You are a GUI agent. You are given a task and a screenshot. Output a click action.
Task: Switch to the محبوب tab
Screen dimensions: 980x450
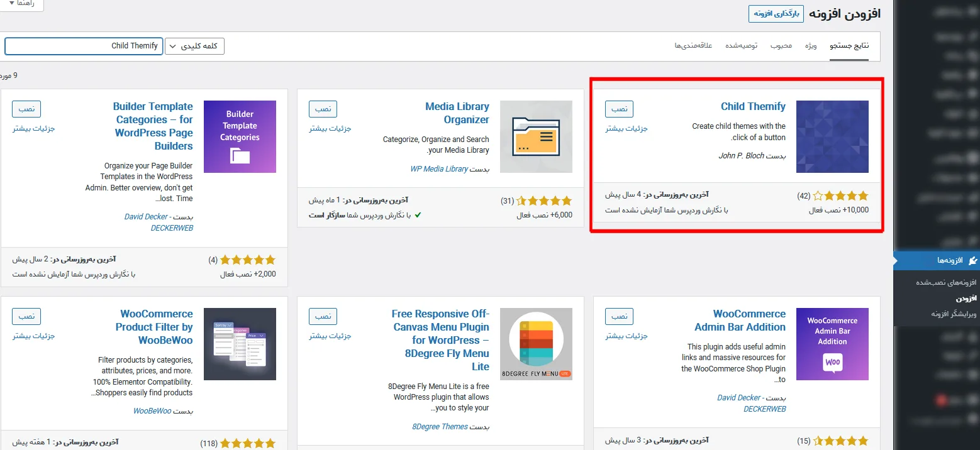[x=781, y=46]
